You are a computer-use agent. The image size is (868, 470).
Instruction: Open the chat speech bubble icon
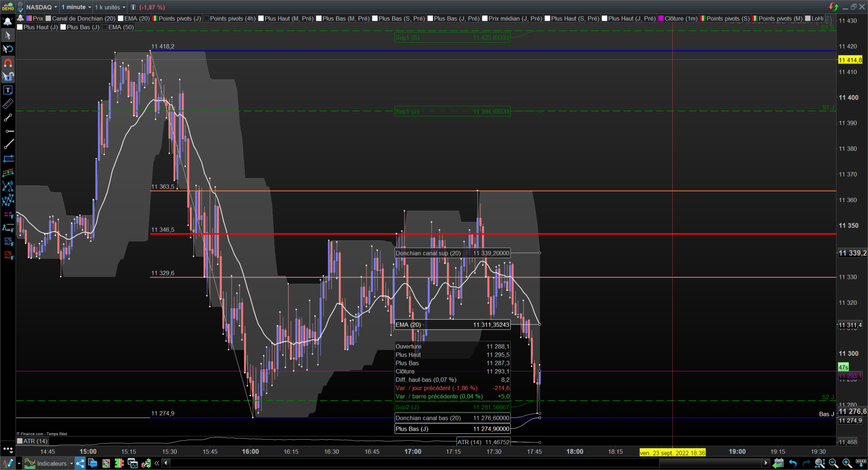93,463
